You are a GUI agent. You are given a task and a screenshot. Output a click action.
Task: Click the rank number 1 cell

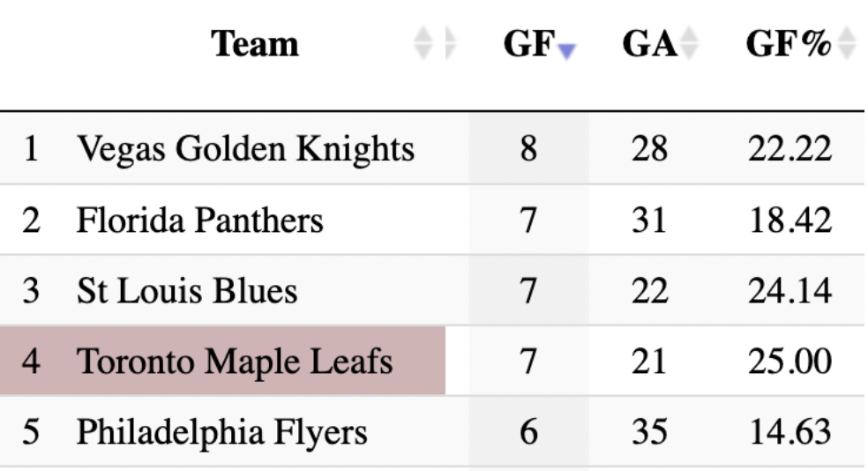click(x=31, y=149)
